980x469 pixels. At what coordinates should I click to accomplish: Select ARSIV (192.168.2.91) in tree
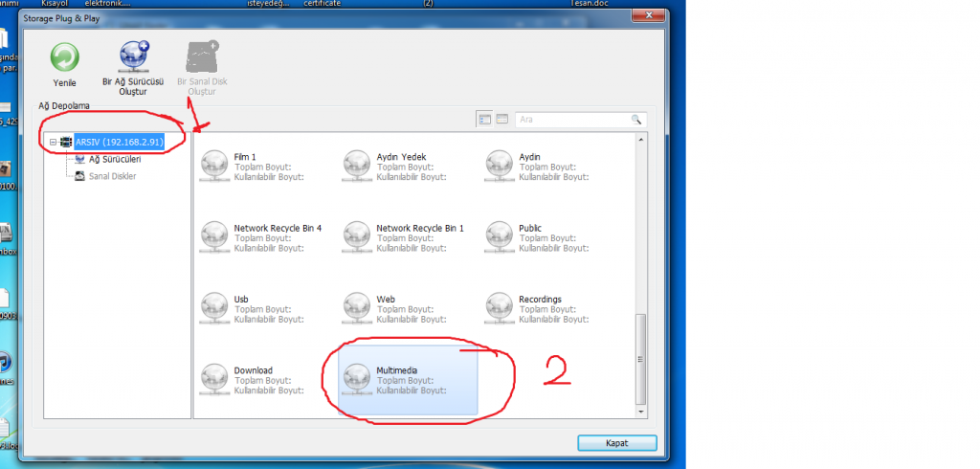120,143
